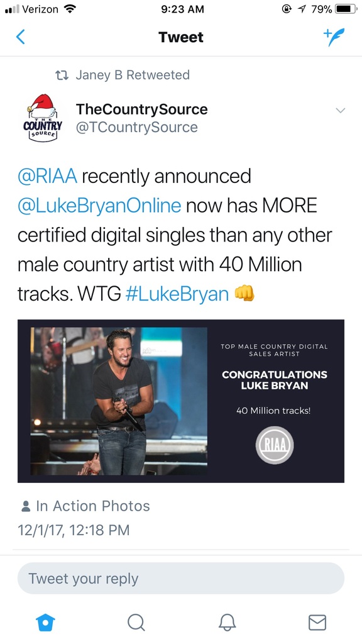Screen dimensions: 362x644
Task: Tap TheCountrySource profile avatar
Action: tap(43, 118)
